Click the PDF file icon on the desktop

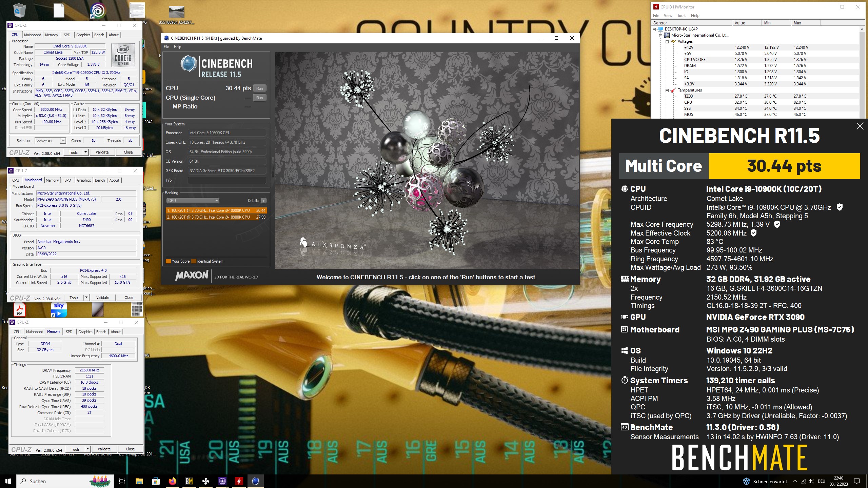[x=20, y=309]
